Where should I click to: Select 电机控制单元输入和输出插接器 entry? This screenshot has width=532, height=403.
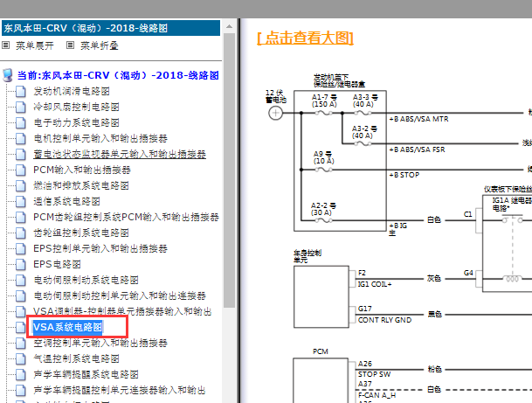100,138
